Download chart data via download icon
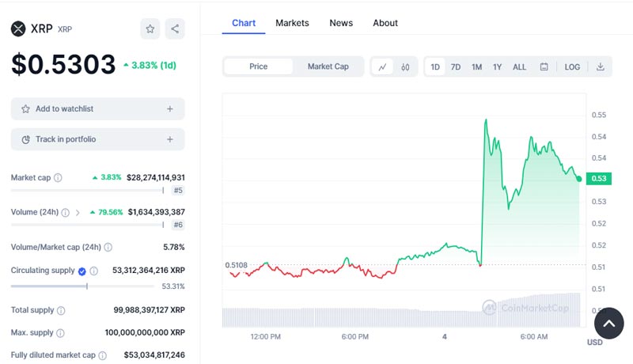 pos(601,67)
